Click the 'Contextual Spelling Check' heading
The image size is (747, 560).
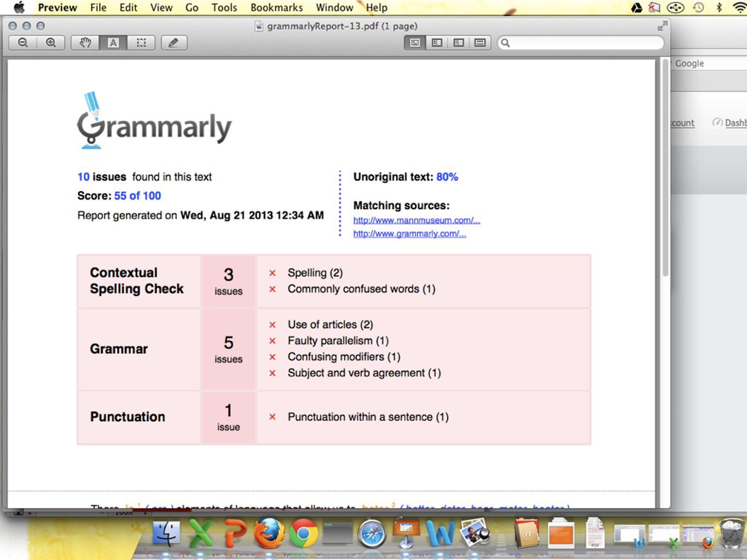(x=137, y=281)
